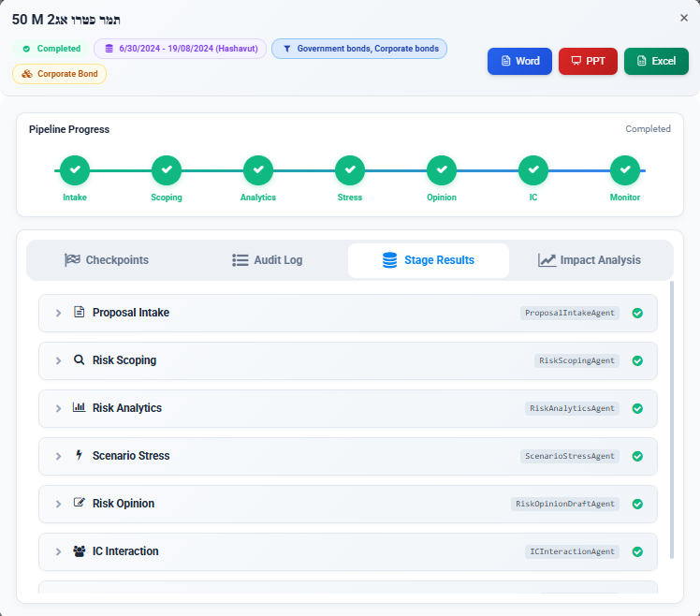Viewport: 700px width, 616px height.
Task: Expand the Proposal Intake chevron
Action: coord(58,313)
